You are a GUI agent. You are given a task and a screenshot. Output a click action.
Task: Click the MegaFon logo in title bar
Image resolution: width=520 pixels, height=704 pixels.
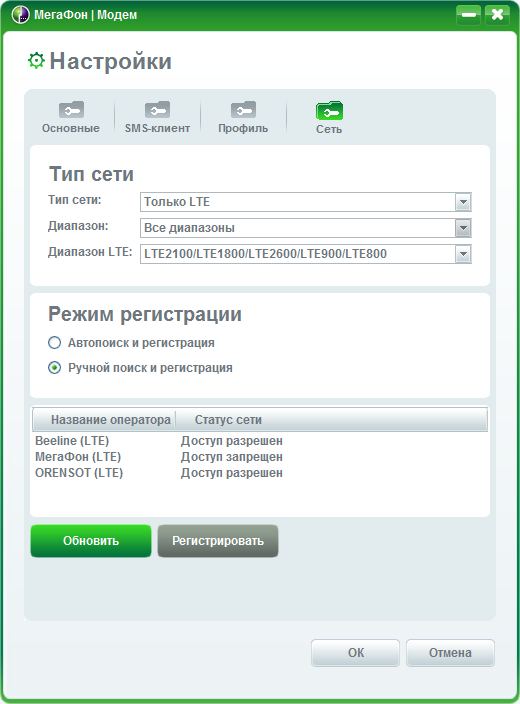point(20,15)
